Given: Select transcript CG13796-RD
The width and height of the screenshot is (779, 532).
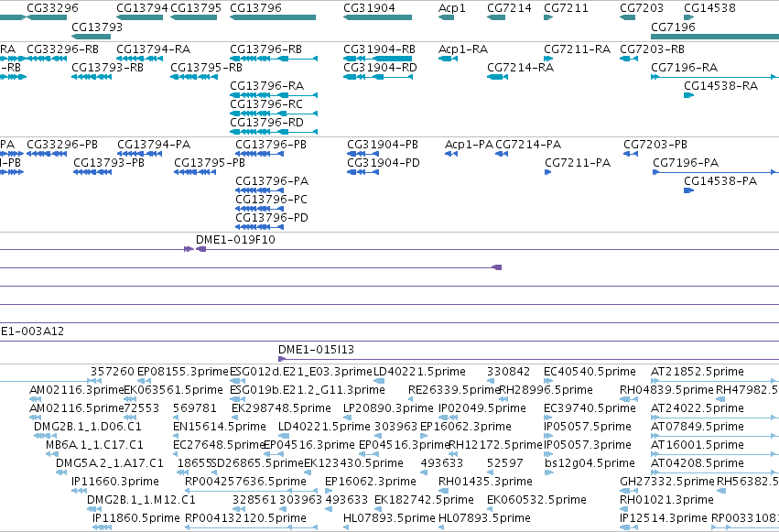Looking at the screenshot, I should (274, 132).
